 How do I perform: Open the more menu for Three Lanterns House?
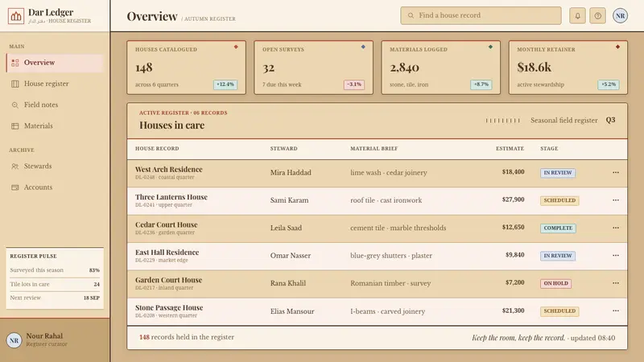pos(616,200)
